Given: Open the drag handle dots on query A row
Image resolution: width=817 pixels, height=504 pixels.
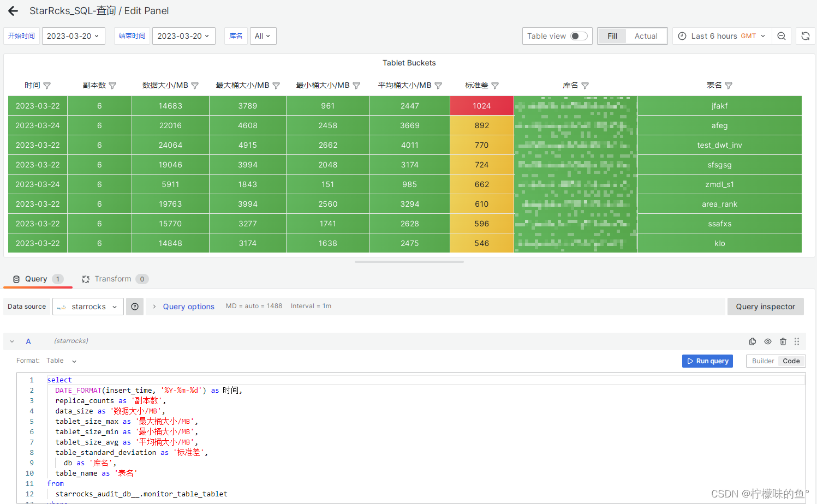Looking at the screenshot, I should coord(796,341).
